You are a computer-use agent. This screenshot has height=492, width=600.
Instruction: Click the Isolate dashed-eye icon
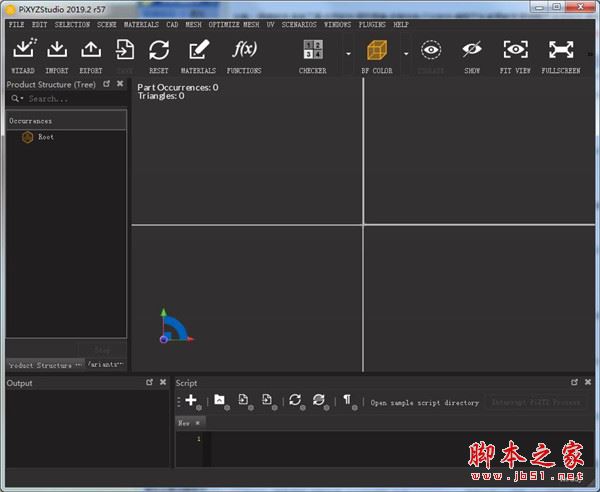coord(431,50)
